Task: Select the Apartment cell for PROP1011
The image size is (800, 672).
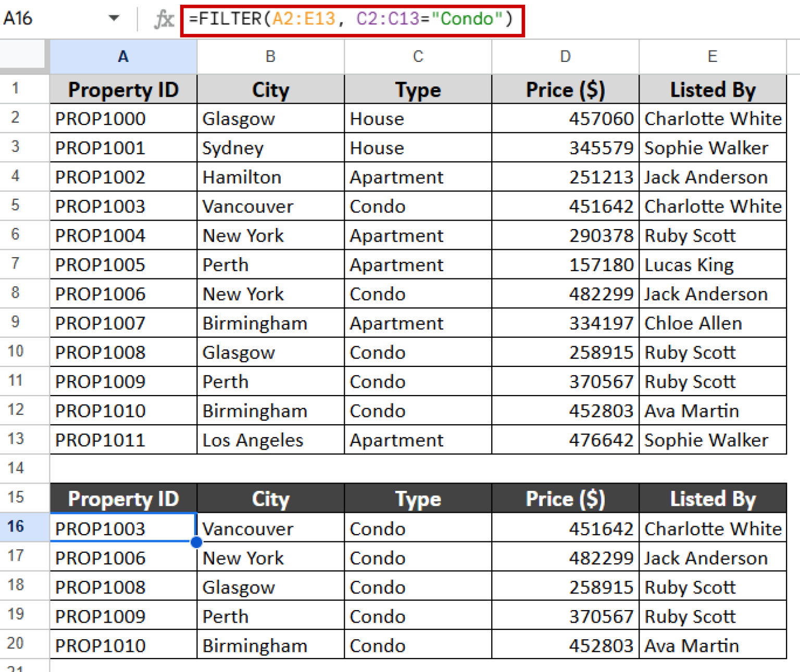Action: point(418,440)
